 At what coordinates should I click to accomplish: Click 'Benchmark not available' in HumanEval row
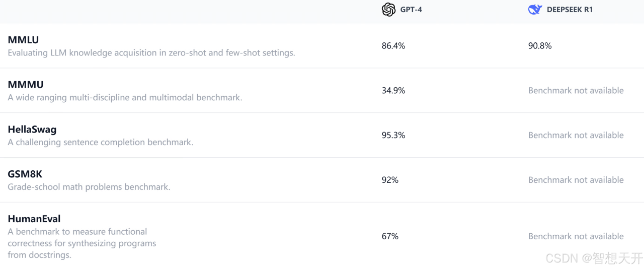click(576, 236)
